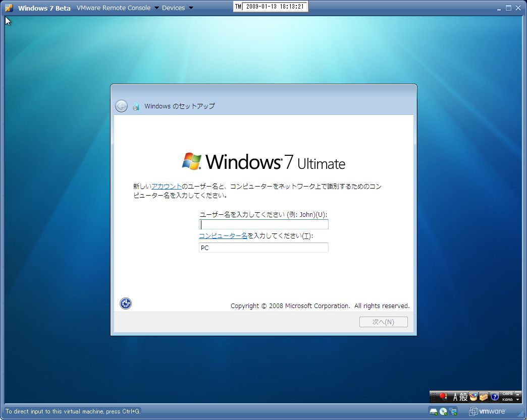Click the computer name field containing PC
The width and height of the screenshot is (527, 420).
pos(263,248)
